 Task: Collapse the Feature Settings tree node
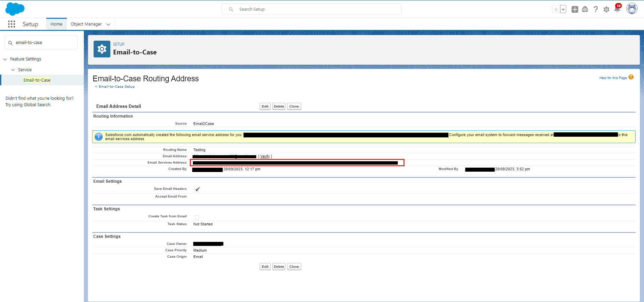click(x=5, y=59)
